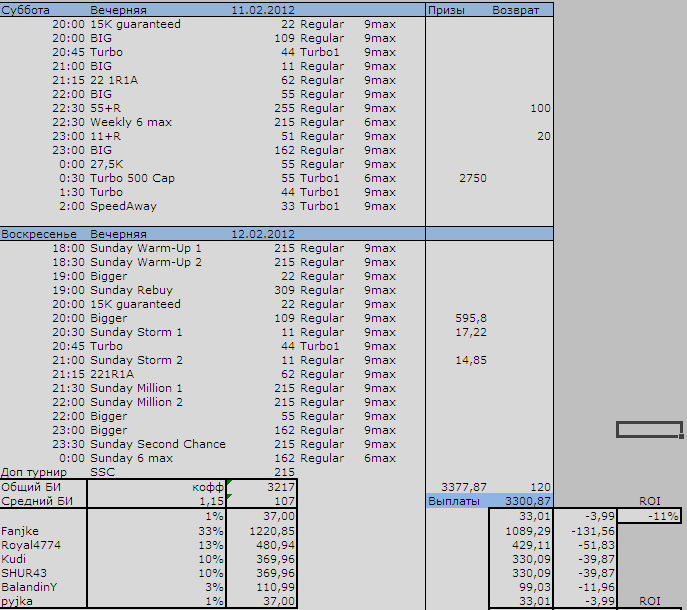Select the 22:30 Weekly 6 max tournament name
Screen dimensions: 687x610
click(x=131, y=122)
